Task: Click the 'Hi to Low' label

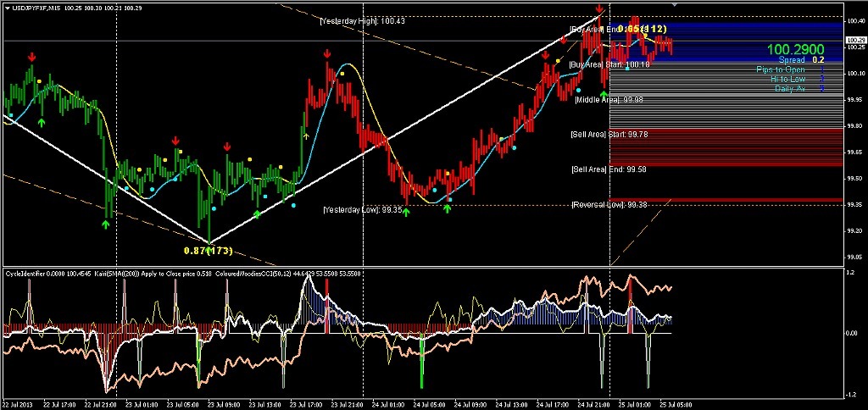Action: (787, 79)
